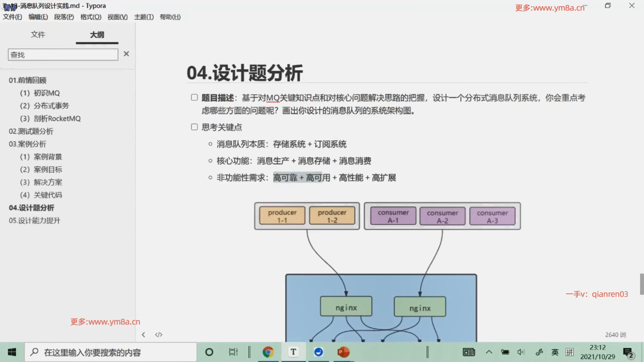Open notification center icon
The height and width of the screenshot is (362, 644).
point(628,353)
